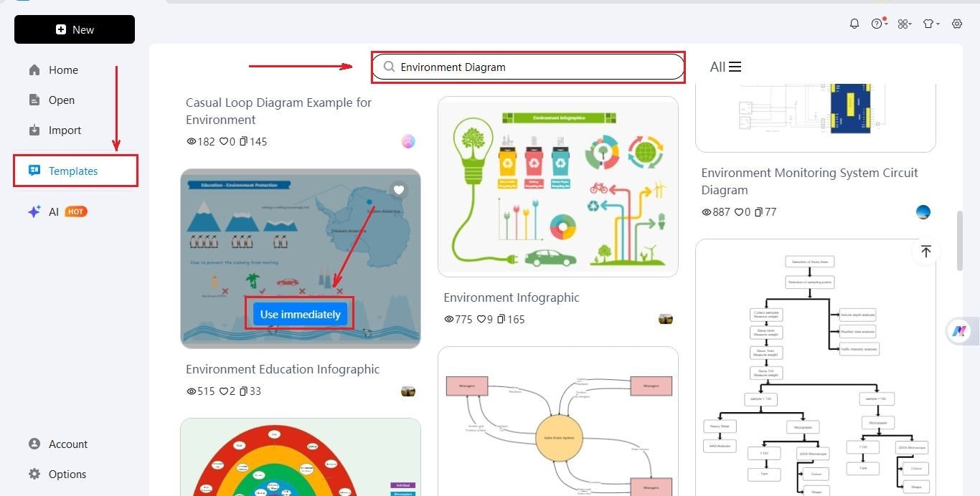
Task: Open the theme shirt dropdown
Action: [930, 23]
